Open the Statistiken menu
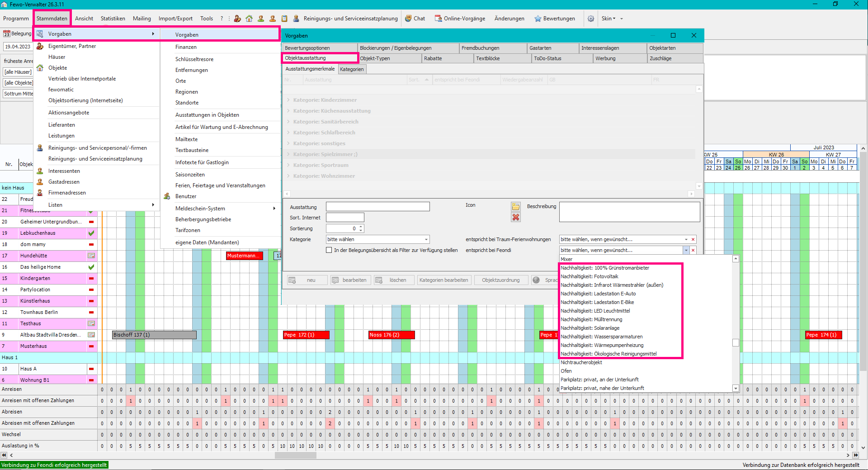 [x=113, y=19]
